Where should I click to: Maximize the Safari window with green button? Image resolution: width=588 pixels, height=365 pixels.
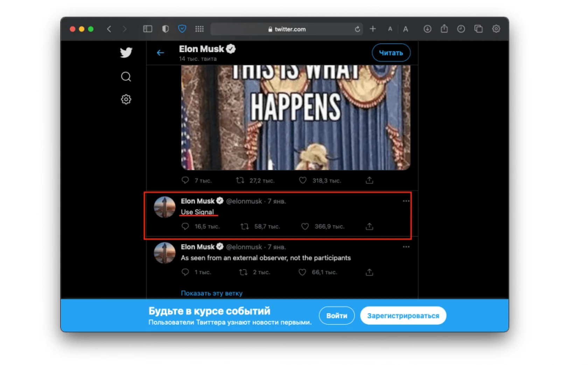pyautogui.click(x=91, y=29)
